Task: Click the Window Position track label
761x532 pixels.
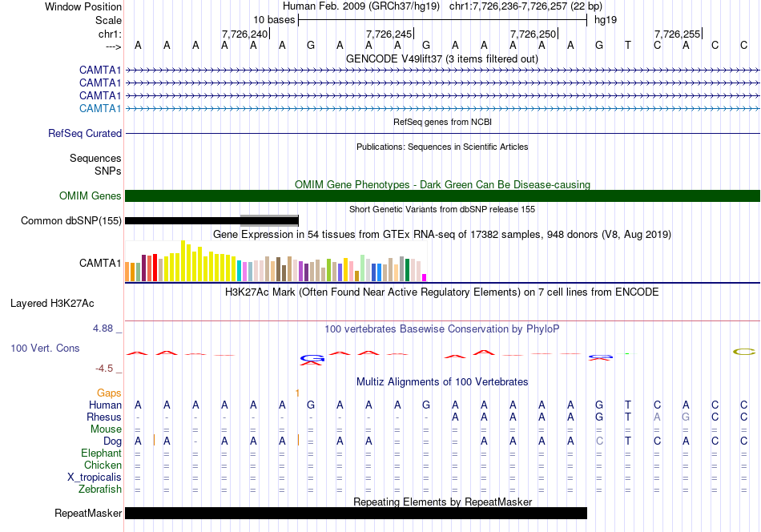Action: (83, 6)
